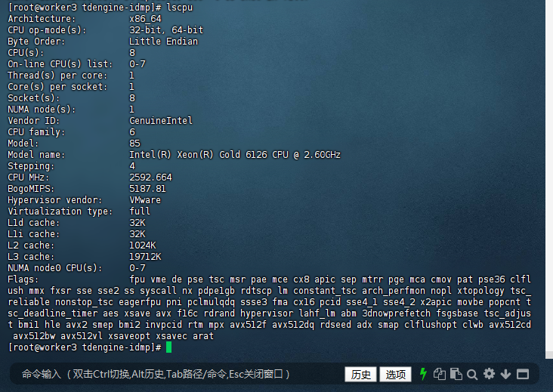Click 'On-line CPU(s) list:' label
This screenshot has width=553, height=392.
[60, 63]
